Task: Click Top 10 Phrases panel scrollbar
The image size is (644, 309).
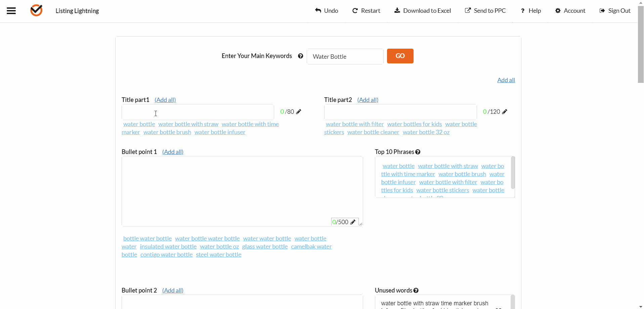Action: pyautogui.click(x=513, y=172)
